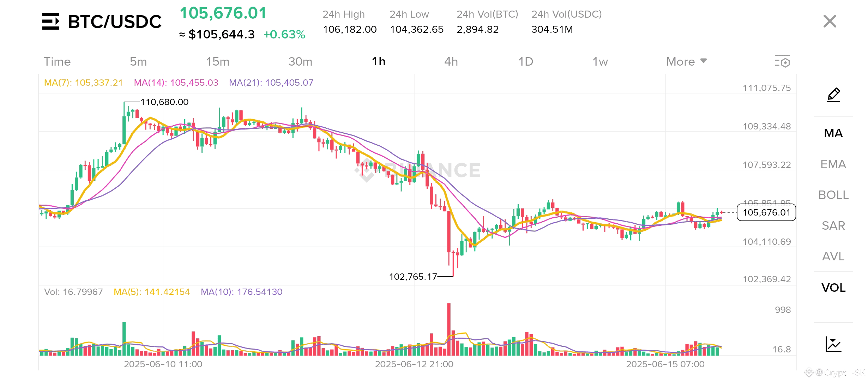Click the volume MA(10) 176.54130 label
Viewport: 868px width, 381px height.
(241, 292)
